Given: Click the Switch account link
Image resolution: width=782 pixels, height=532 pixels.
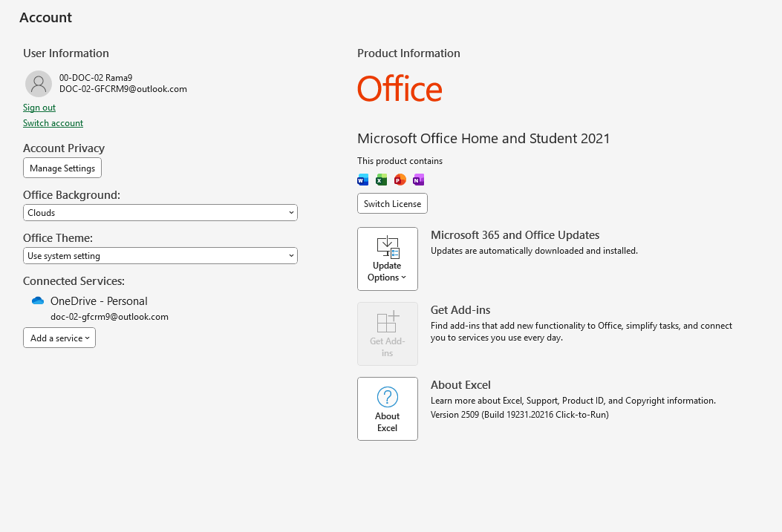Looking at the screenshot, I should 53,123.
